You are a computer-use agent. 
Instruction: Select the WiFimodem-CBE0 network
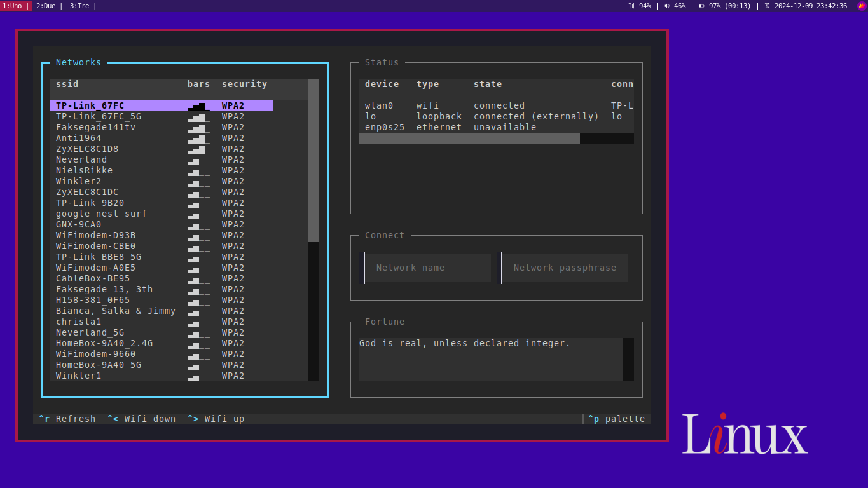click(x=162, y=246)
